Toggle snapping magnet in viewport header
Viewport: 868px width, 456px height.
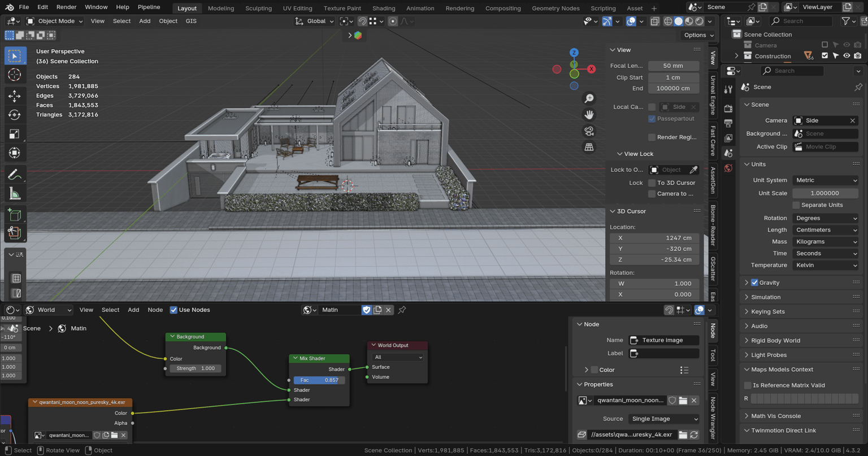pyautogui.click(x=362, y=21)
